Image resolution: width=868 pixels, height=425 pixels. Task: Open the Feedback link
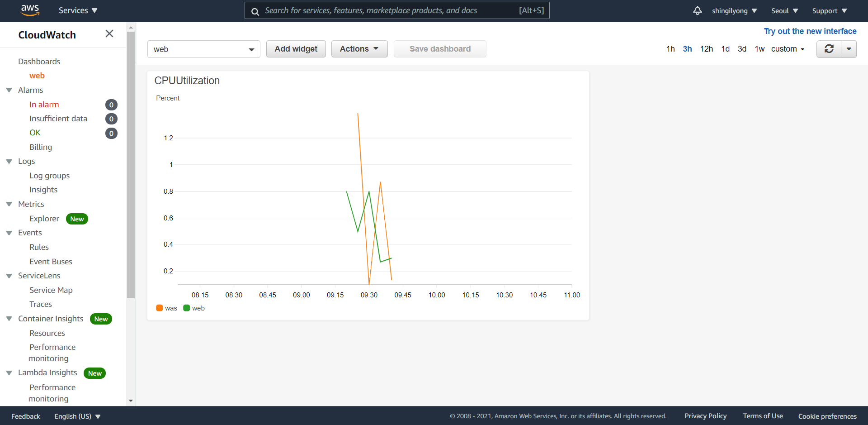tap(26, 416)
